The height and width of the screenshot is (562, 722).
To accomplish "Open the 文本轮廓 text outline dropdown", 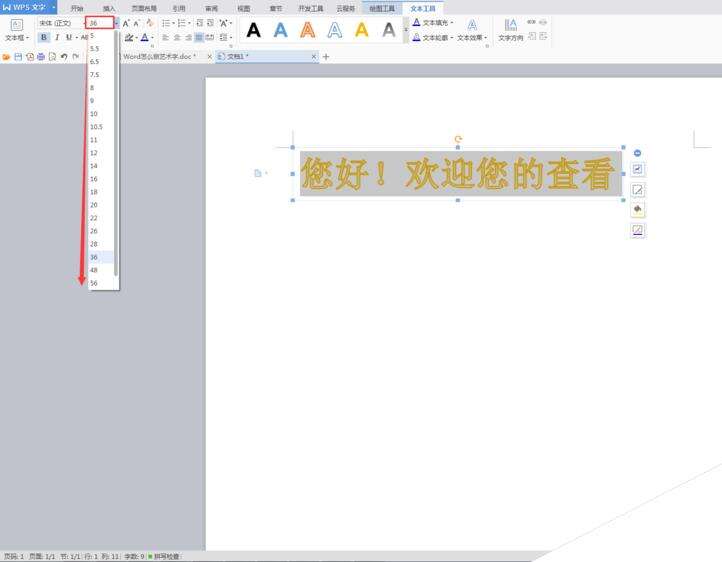I will (x=433, y=38).
